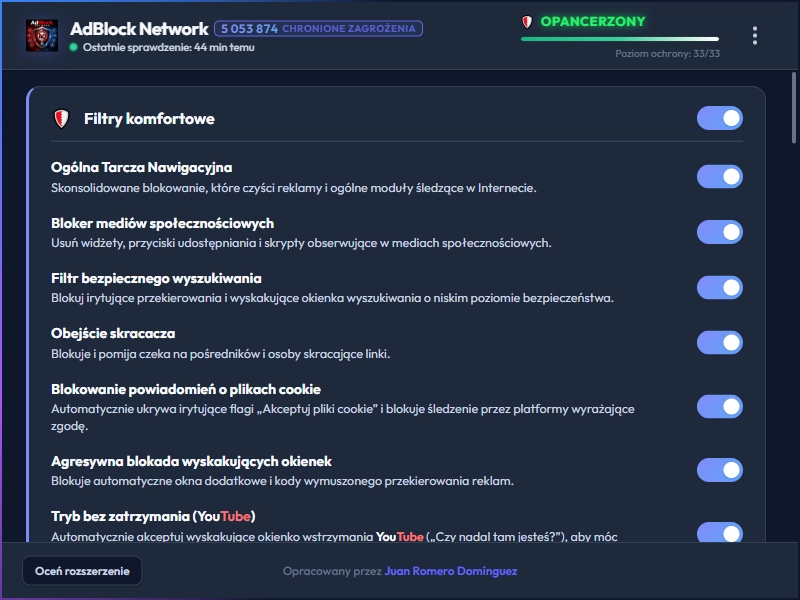Click the Filtr bezpiecznego wyszukiwania title

[x=156, y=279]
